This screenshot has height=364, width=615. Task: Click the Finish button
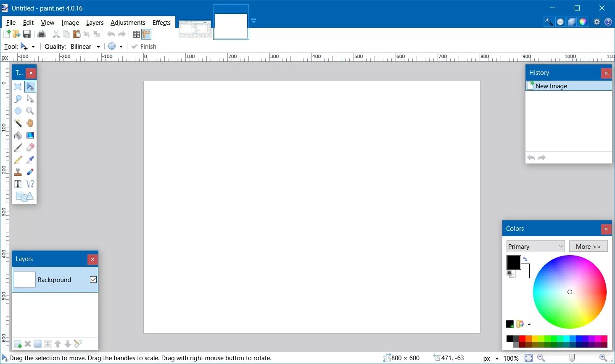click(x=144, y=47)
